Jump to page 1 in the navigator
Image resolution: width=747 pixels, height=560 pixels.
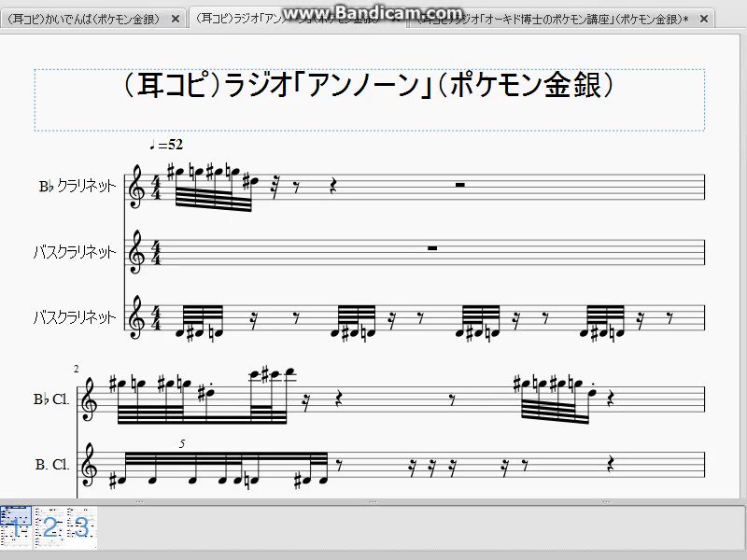(16, 527)
